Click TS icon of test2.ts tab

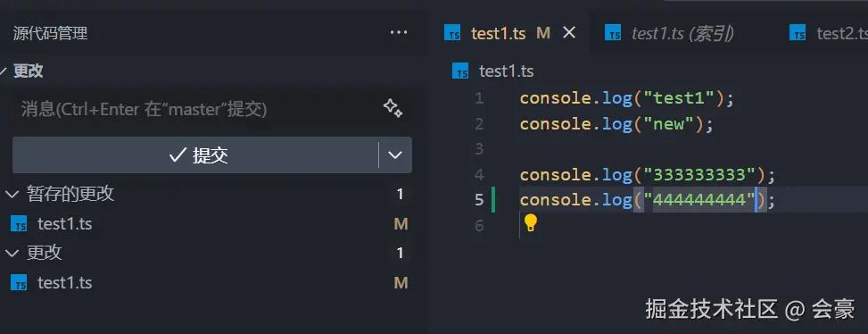(x=798, y=34)
